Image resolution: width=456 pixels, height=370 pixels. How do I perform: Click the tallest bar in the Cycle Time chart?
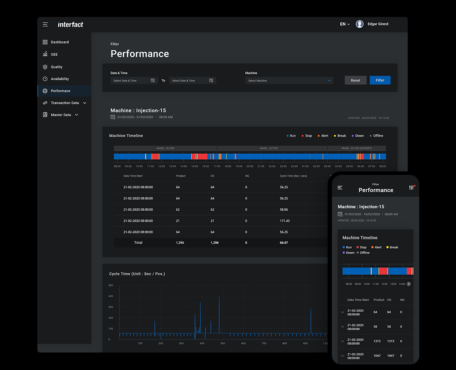tap(219, 315)
